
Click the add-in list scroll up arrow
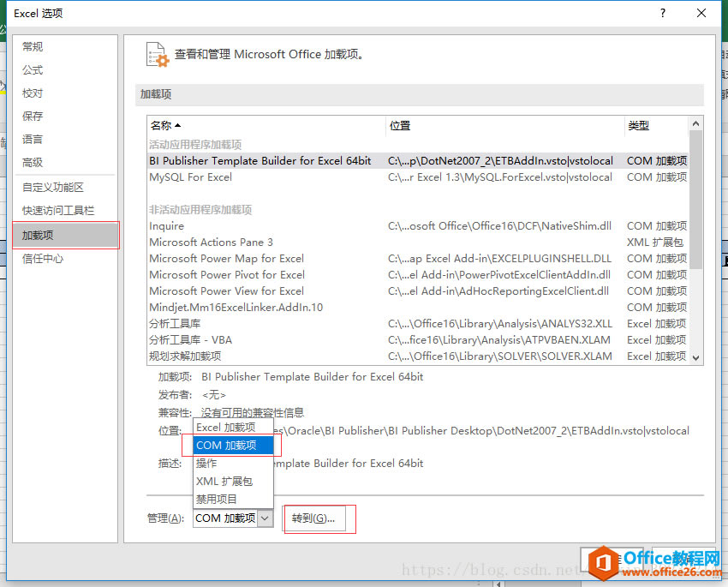point(695,123)
